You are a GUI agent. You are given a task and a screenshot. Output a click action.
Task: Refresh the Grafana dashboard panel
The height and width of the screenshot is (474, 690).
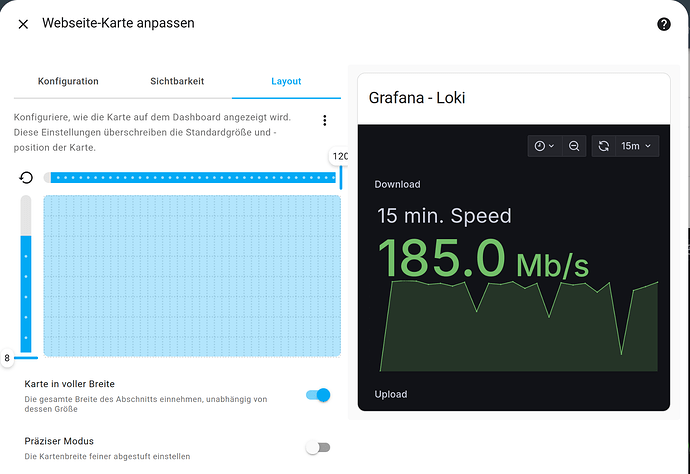[604, 146]
